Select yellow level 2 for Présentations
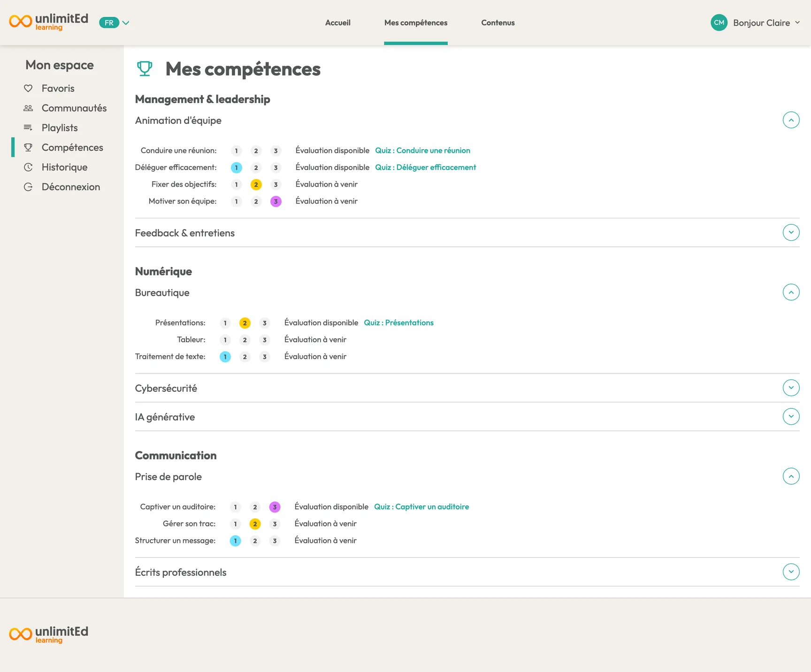 click(x=245, y=323)
